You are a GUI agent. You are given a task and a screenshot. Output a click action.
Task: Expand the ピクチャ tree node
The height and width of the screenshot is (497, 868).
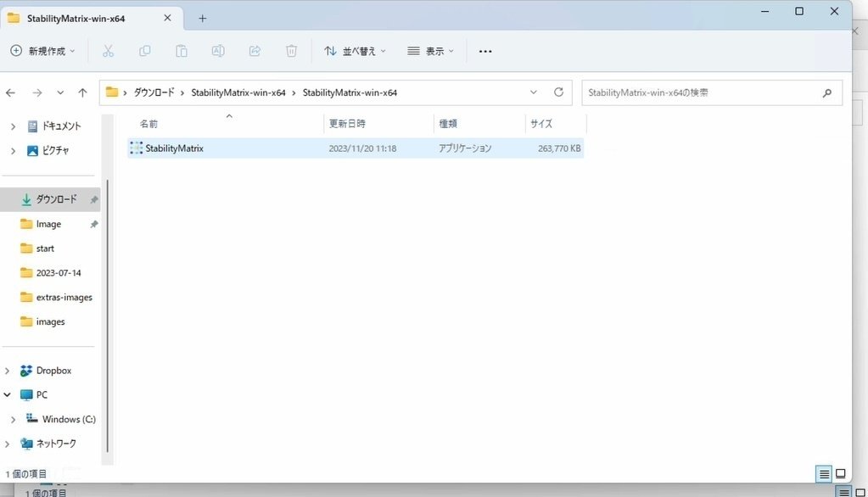[x=13, y=150]
